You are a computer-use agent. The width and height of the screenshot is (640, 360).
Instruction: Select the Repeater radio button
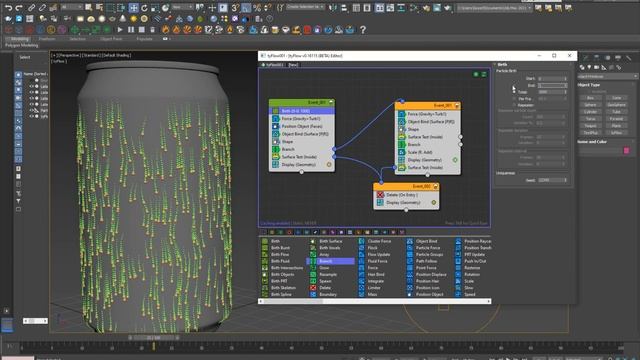pyautogui.click(x=514, y=105)
